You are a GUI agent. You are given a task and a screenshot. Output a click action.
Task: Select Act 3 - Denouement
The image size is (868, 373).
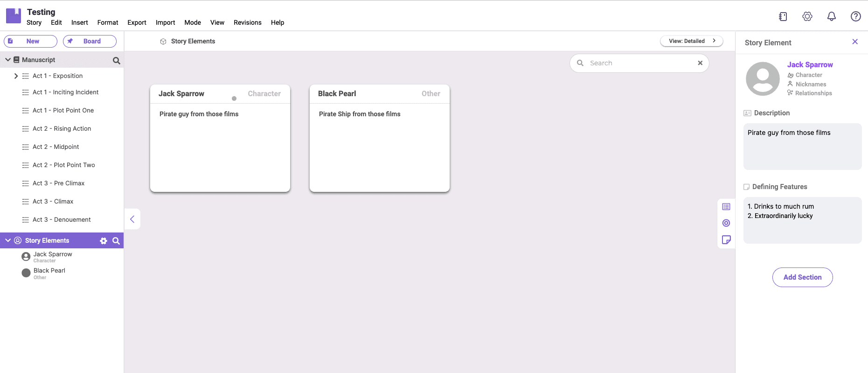click(x=62, y=220)
